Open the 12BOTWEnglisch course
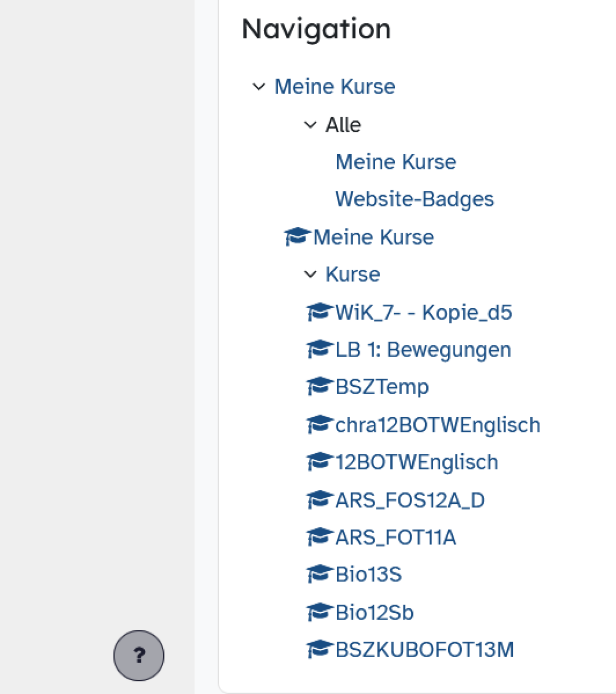 pyautogui.click(x=416, y=462)
